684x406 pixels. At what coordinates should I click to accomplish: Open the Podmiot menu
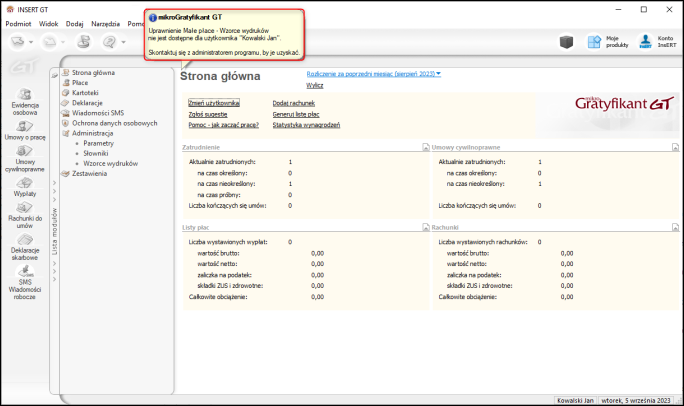coord(18,24)
